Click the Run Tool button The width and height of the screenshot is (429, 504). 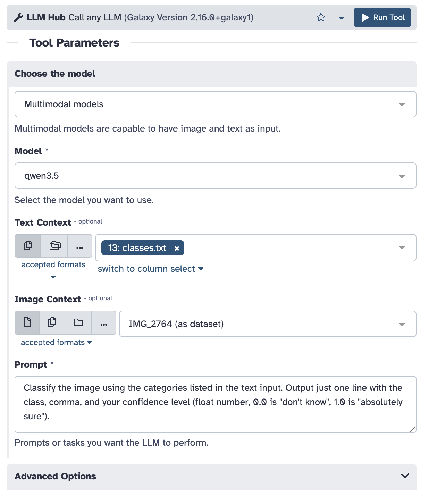(382, 17)
